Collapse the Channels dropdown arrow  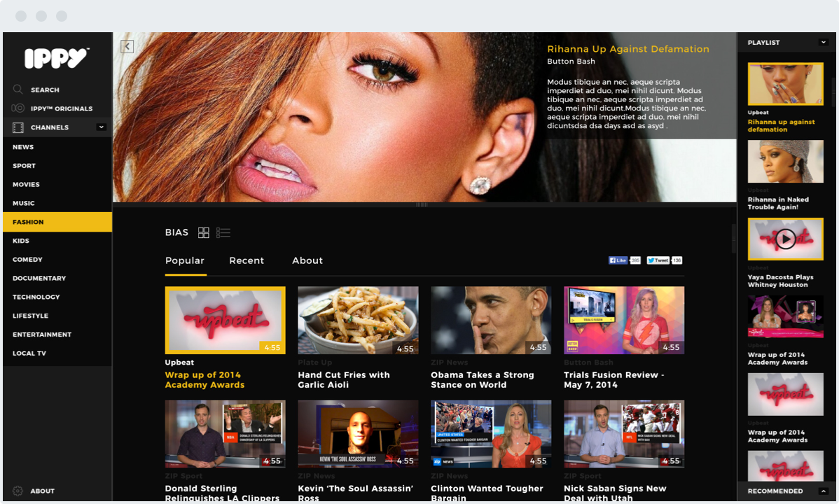(x=101, y=127)
